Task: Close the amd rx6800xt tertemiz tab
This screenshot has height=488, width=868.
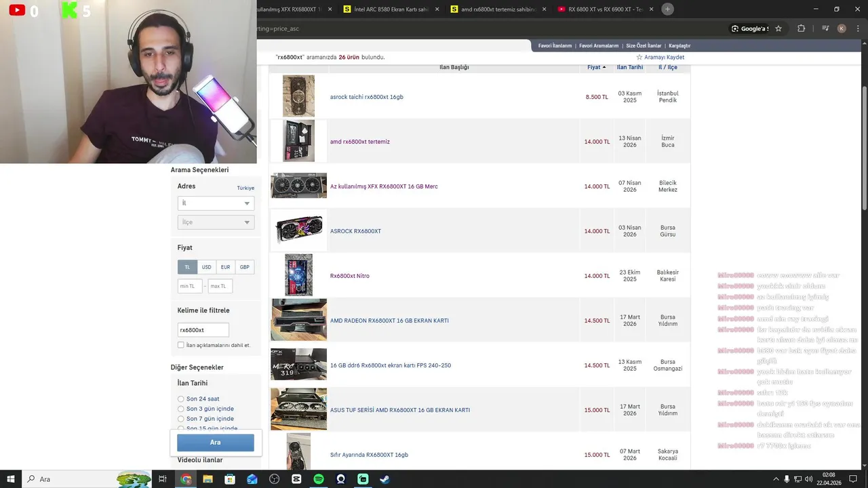Action: tap(544, 9)
